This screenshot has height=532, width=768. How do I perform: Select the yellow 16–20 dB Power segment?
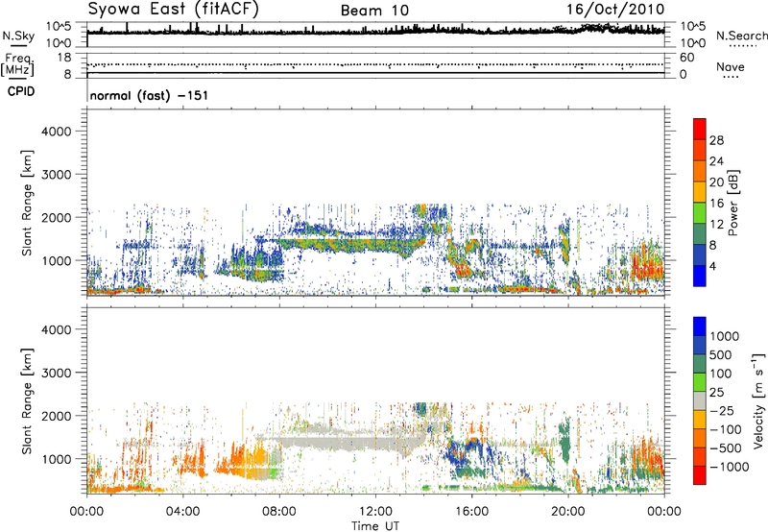point(700,192)
